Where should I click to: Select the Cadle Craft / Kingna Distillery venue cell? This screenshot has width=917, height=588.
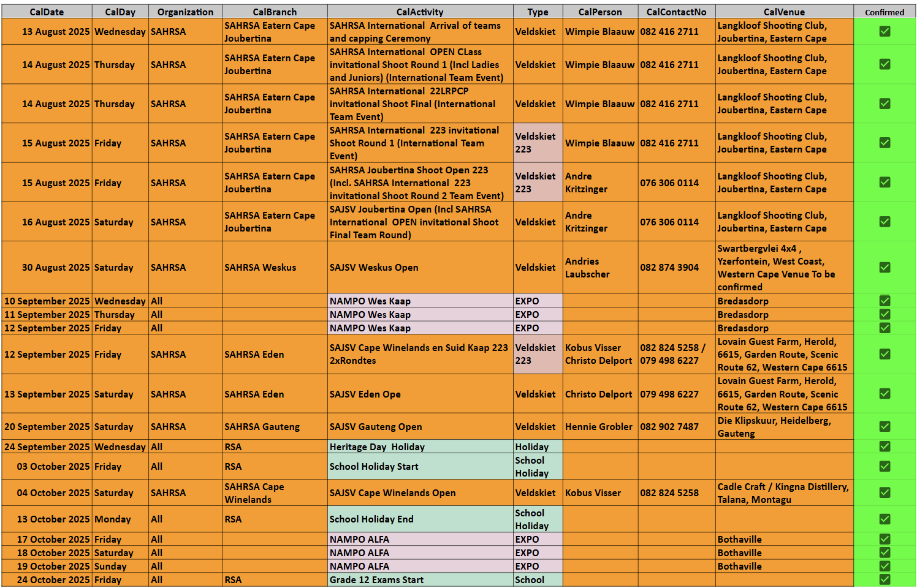[x=785, y=492]
